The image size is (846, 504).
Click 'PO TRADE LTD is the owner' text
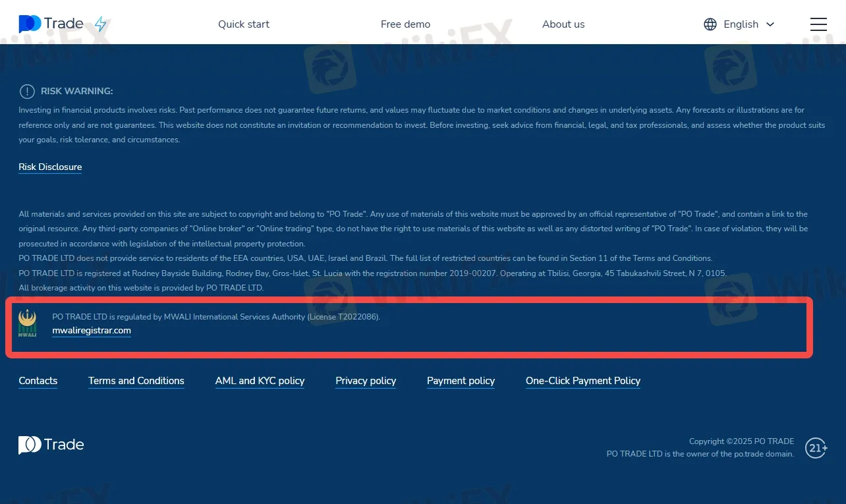[x=700, y=454]
